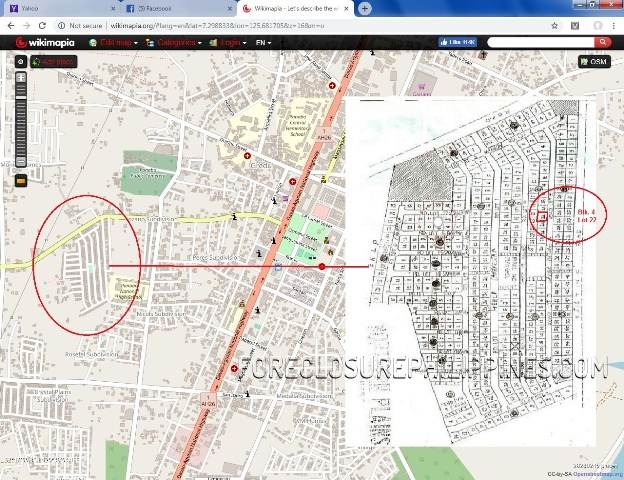Change language with the EN selector

click(x=263, y=43)
